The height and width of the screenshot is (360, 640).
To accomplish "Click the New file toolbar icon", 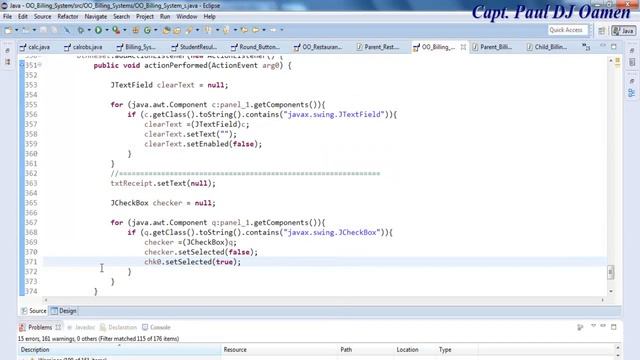I will point(8,30).
